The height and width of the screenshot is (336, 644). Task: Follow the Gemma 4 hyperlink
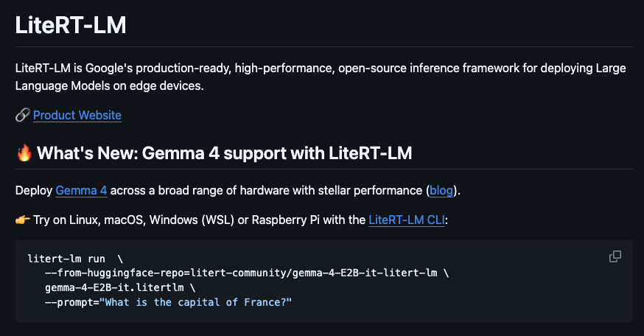81,191
